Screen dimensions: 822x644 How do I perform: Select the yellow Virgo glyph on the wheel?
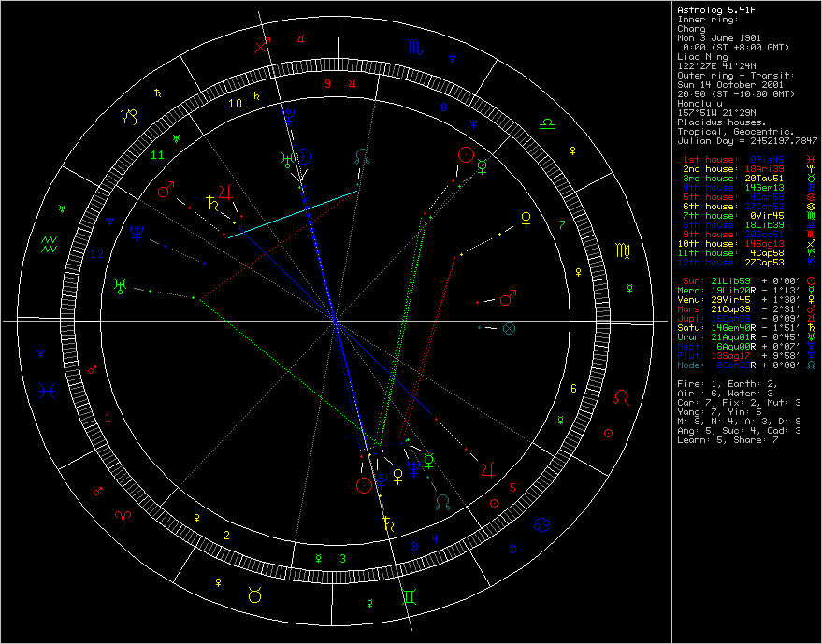pos(622,250)
